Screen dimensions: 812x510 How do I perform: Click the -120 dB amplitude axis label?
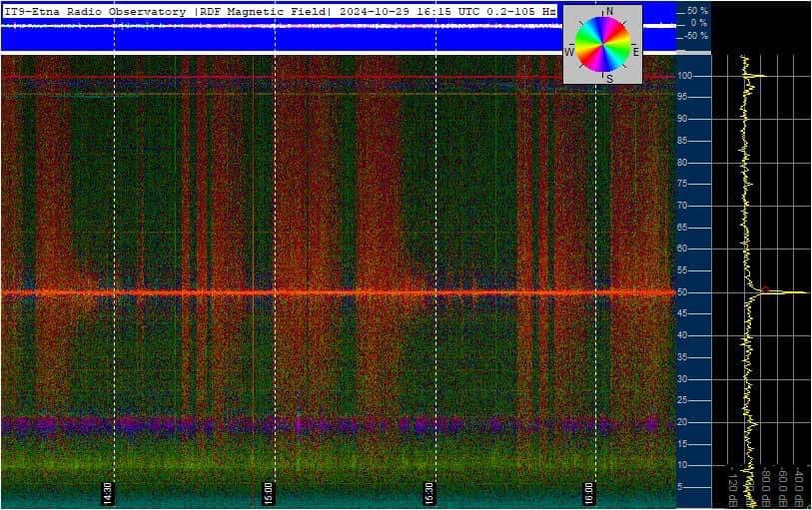click(x=732, y=484)
